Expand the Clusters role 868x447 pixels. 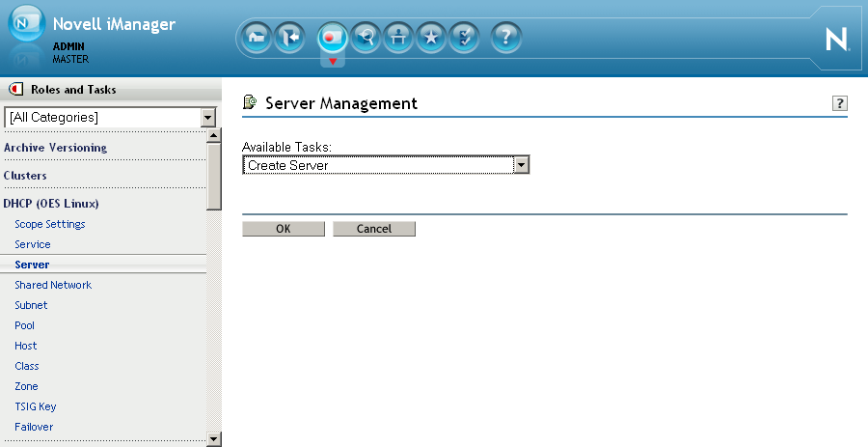click(25, 175)
